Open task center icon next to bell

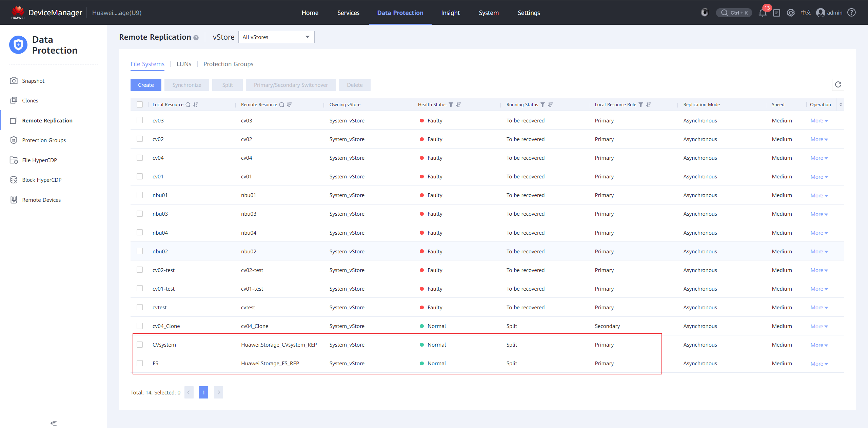(x=776, y=13)
